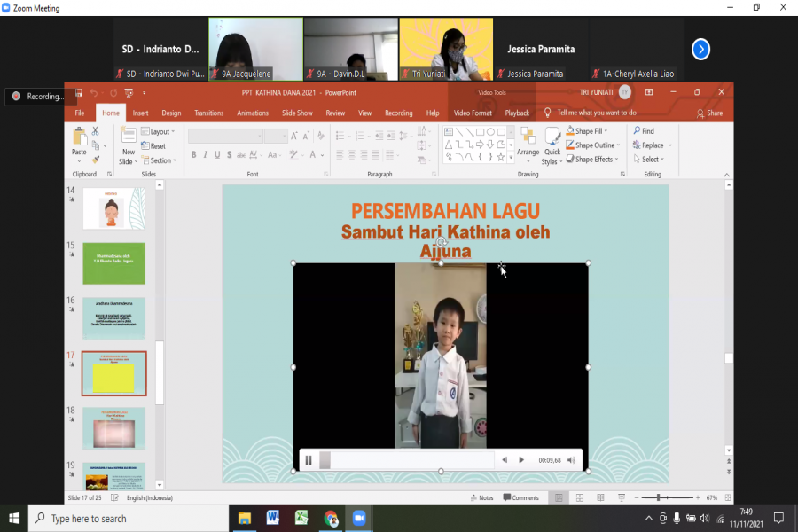Toggle the Comments pane in status bar

(x=520, y=497)
